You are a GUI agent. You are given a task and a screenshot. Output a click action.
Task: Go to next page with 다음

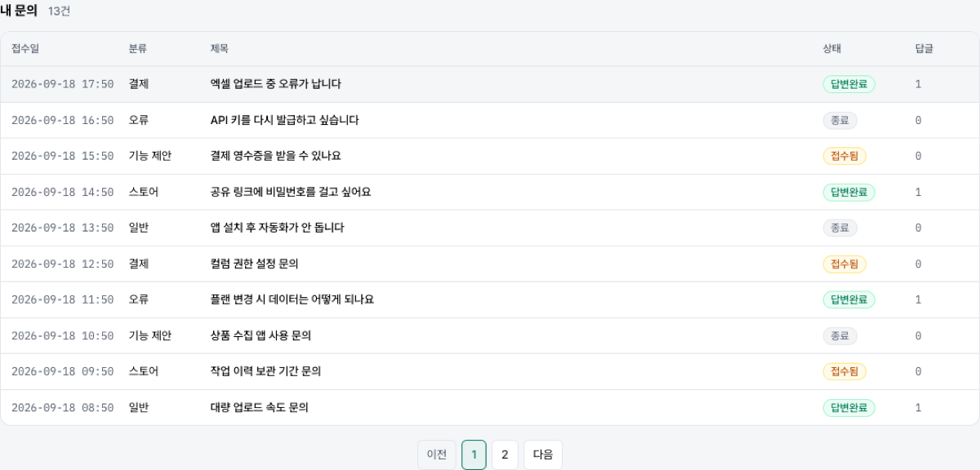pyautogui.click(x=543, y=455)
